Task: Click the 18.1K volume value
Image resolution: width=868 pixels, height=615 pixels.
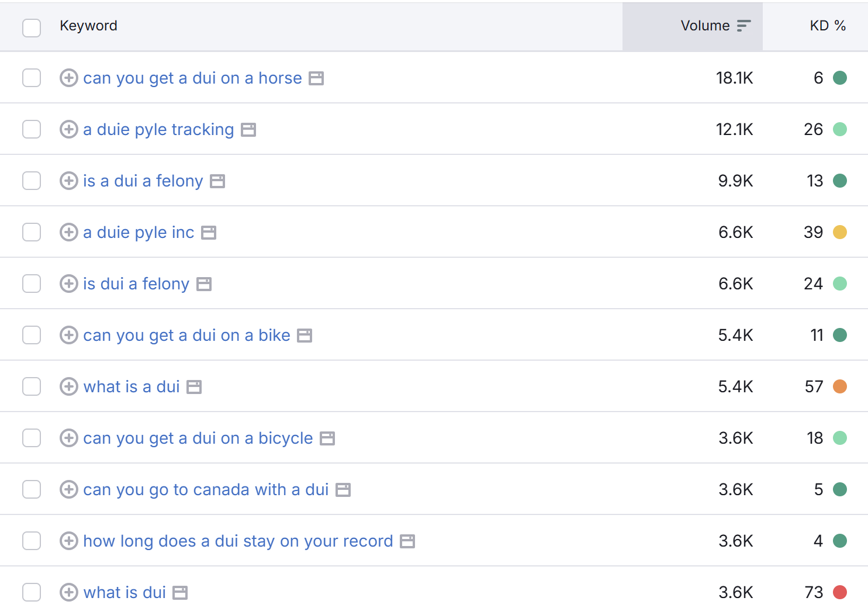Action: 734,78
